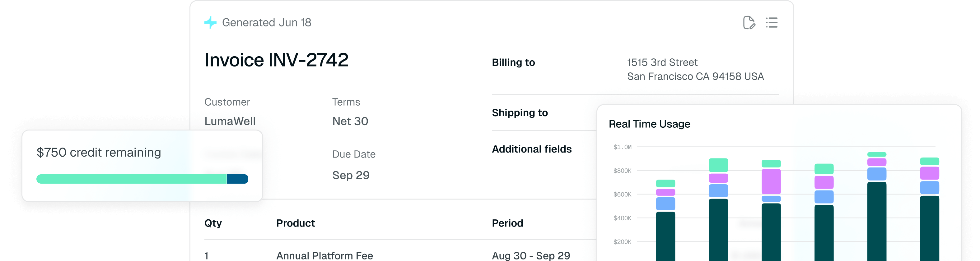Screen dimensions: 980x261
Task: Click the 1515 3rd Street billing address
Action: click(x=662, y=63)
